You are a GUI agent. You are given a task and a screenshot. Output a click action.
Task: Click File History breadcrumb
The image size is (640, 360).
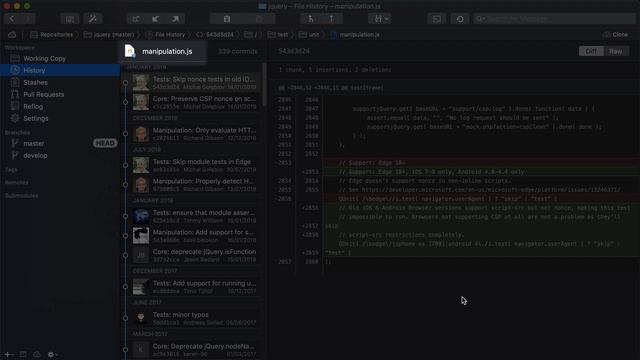165,35
